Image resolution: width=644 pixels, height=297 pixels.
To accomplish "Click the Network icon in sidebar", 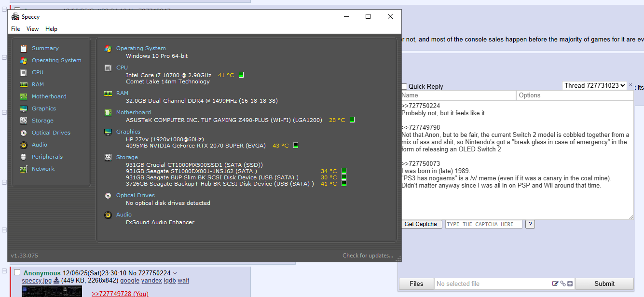I will point(23,169).
